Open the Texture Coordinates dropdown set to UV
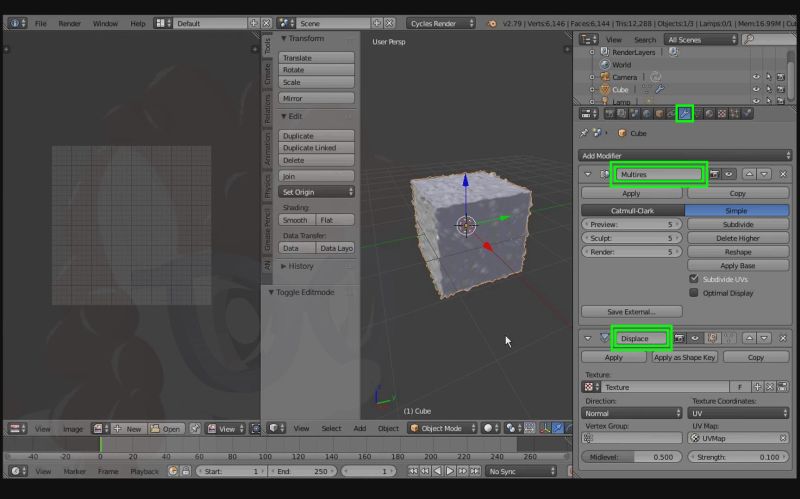 [x=738, y=413]
